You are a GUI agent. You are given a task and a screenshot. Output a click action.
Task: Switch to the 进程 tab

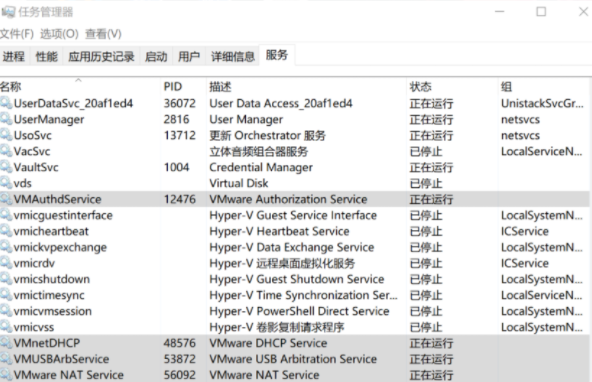[14, 56]
